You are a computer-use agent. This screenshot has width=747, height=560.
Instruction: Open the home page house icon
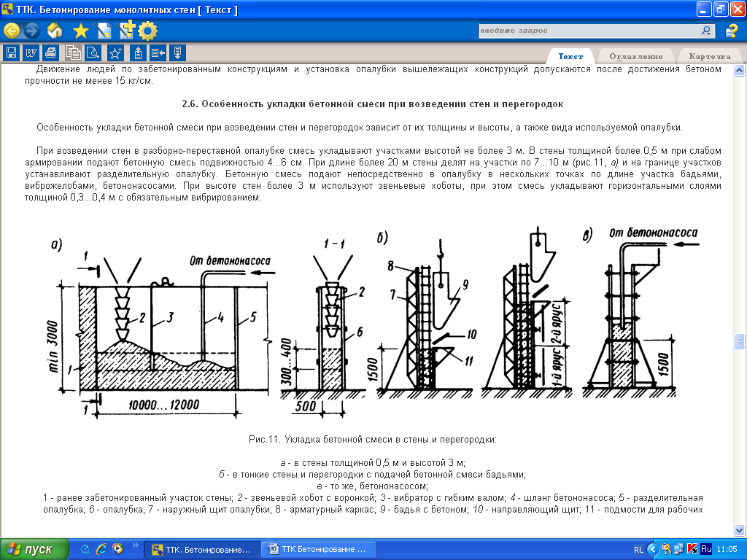[55, 31]
